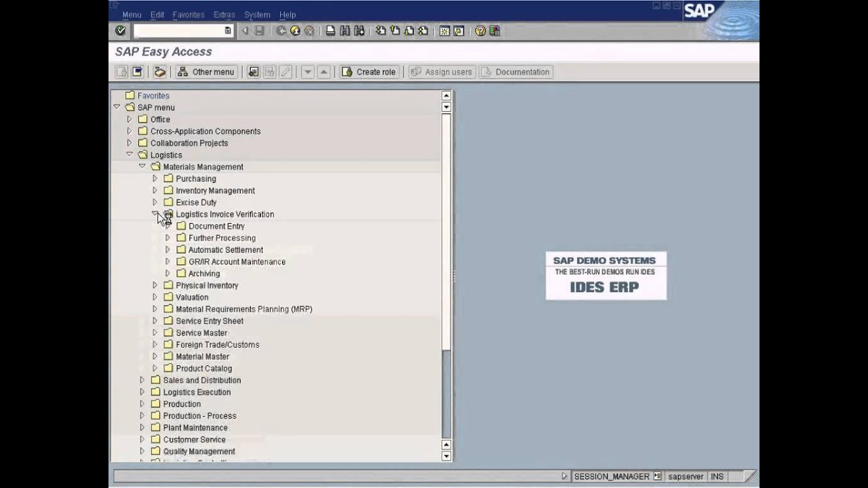Collapse the Logistics tree node
This screenshot has height=488, width=868.
129,155
